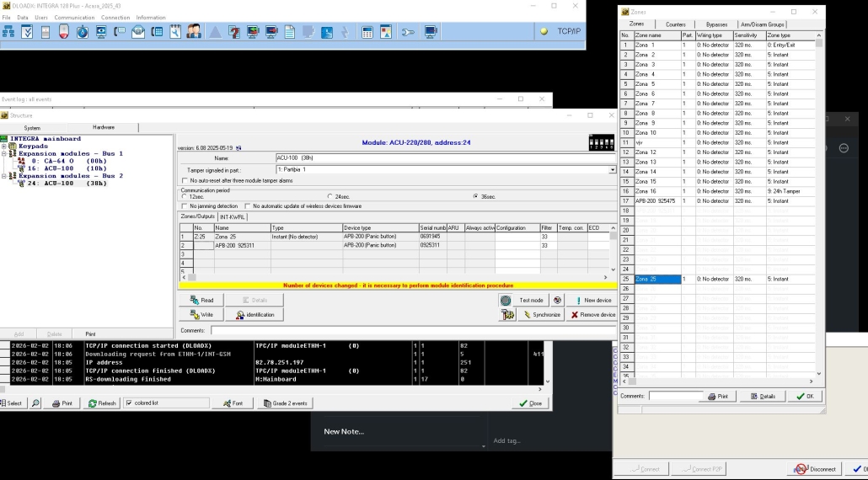Screen dimensions: 868x480
Task: Open the Communication menu
Action: click(74, 17)
